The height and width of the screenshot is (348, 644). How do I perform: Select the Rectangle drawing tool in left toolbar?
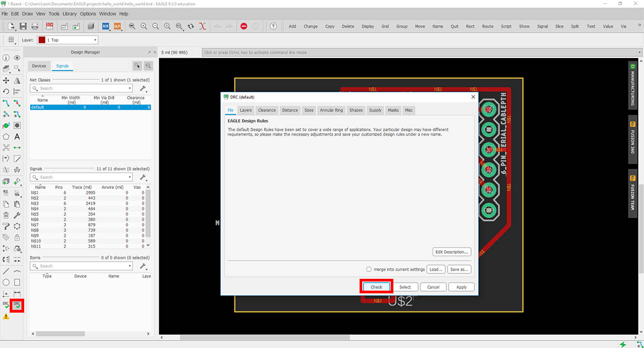(x=17, y=283)
